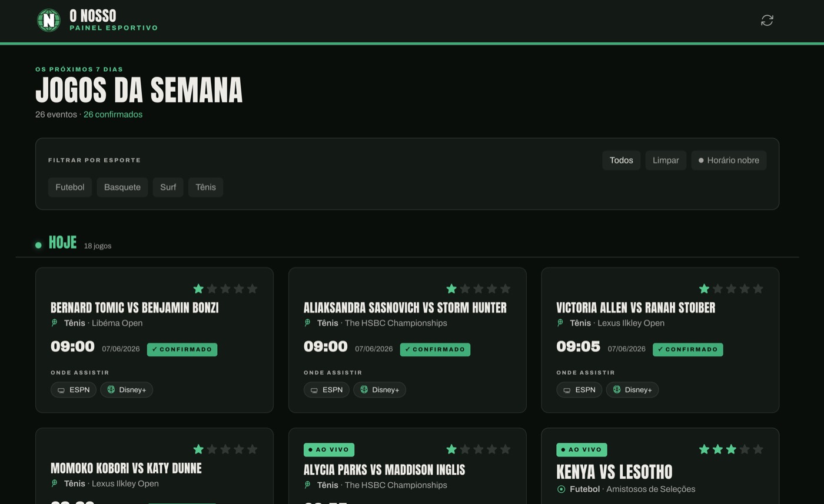Viewport: 824px width, 504px height.
Task: Click Libéma Open tournament name
Action: point(117,323)
